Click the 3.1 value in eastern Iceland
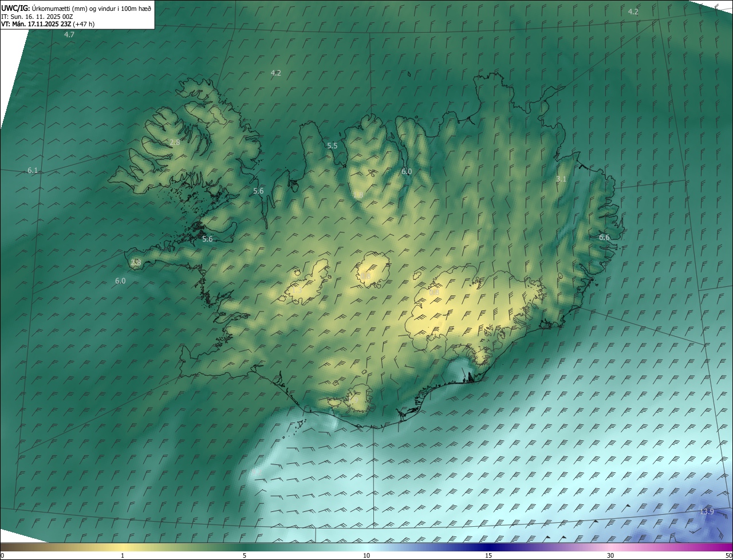The width and height of the screenshot is (733, 560). tap(561, 179)
